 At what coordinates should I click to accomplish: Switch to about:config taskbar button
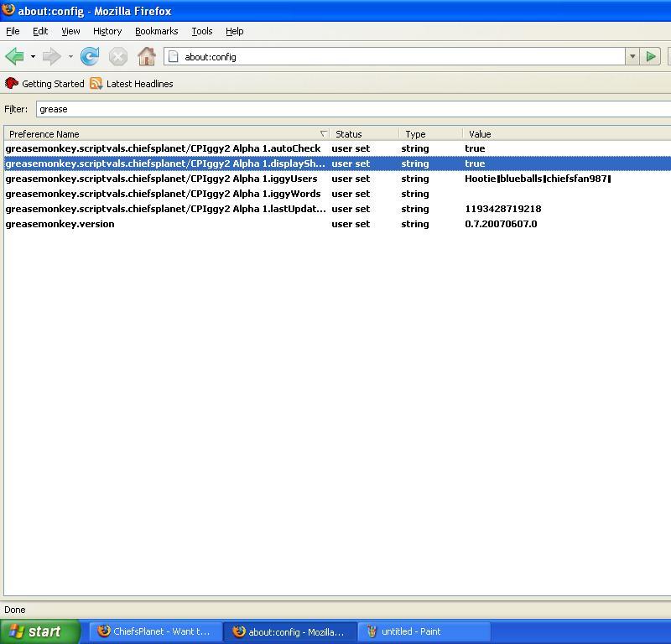pos(289,631)
